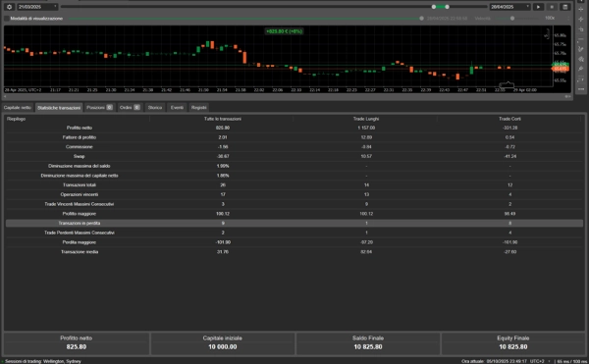Open Storico tab
The width and height of the screenshot is (589, 364).
click(155, 107)
